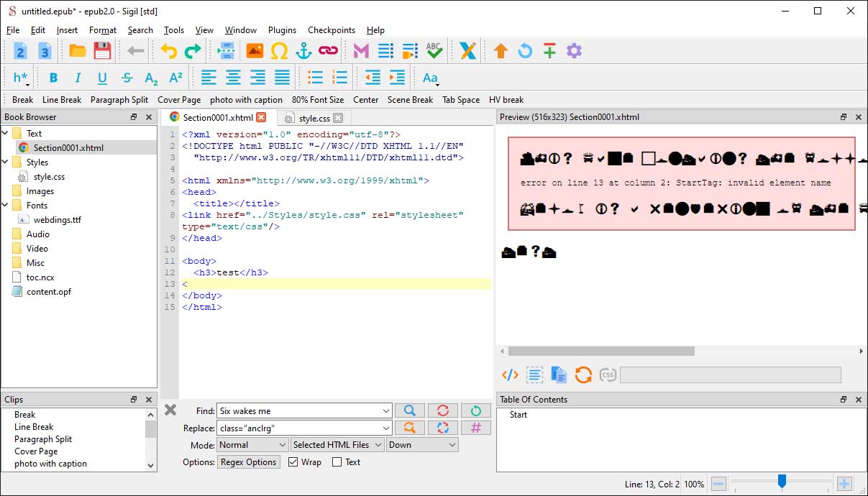This screenshot has width=868, height=496.
Task: Click the Strikethrough formatting icon
Action: pyautogui.click(x=127, y=78)
